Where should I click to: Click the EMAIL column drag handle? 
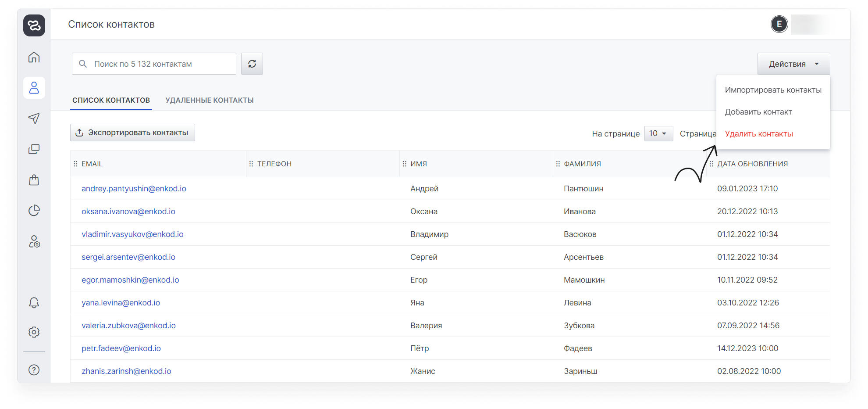tap(75, 164)
